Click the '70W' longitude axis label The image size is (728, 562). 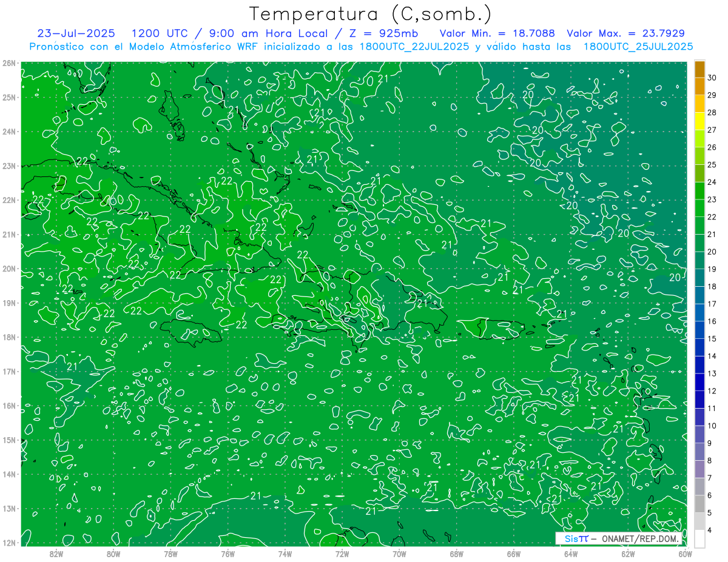[399, 553]
